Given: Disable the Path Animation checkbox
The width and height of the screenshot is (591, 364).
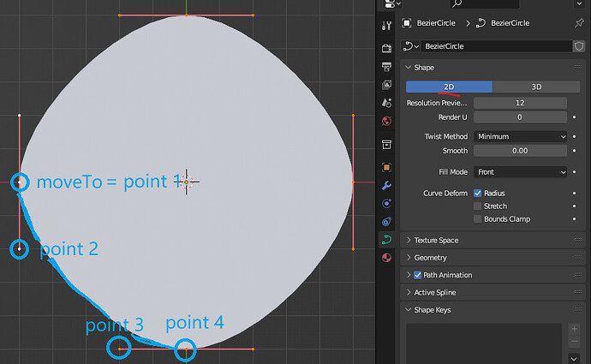Looking at the screenshot, I should pos(417,275).
